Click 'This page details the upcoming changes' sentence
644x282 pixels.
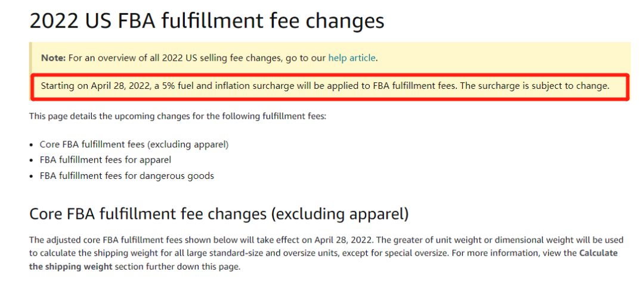(178, 116)
